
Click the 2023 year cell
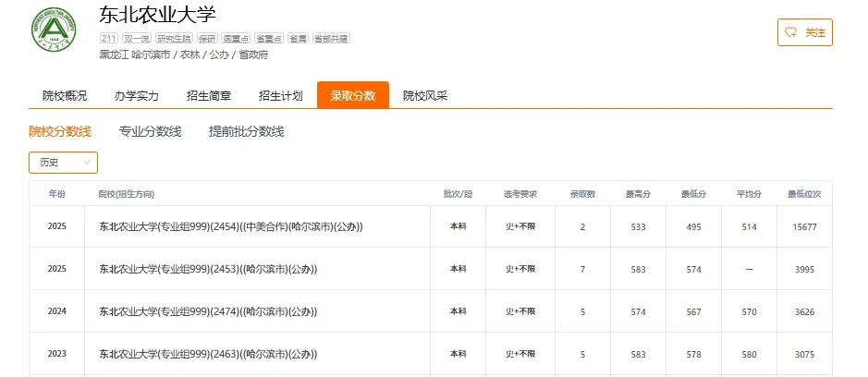pyautogui.click(x=57, y=354)
